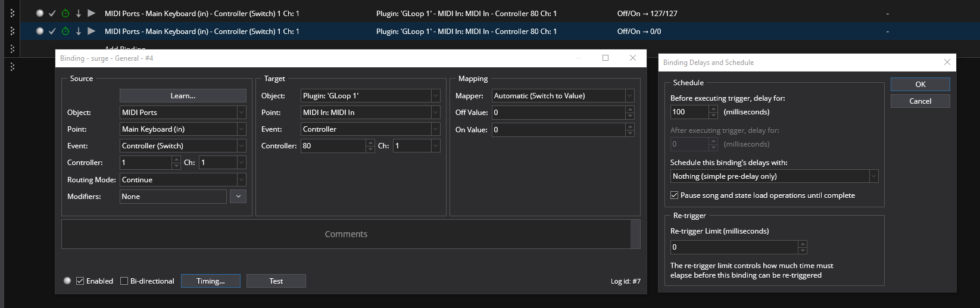
Task: Click the play triangle in first binding row
Action: pos(91,13)
